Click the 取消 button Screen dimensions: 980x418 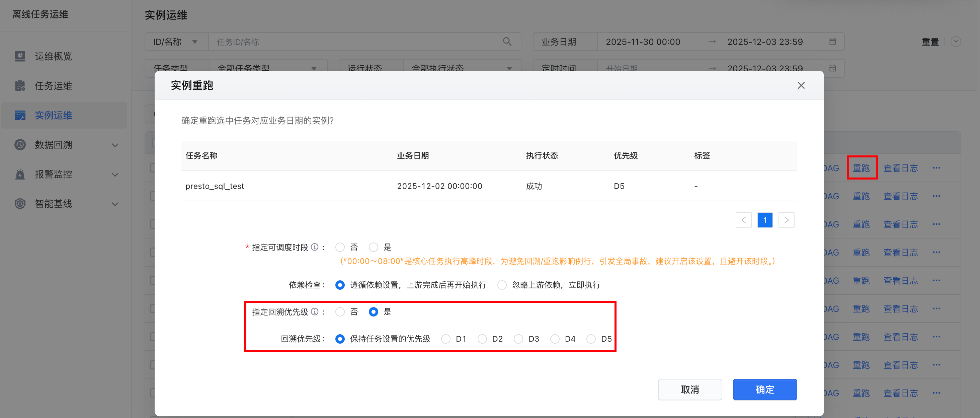(x=690, y=390)
